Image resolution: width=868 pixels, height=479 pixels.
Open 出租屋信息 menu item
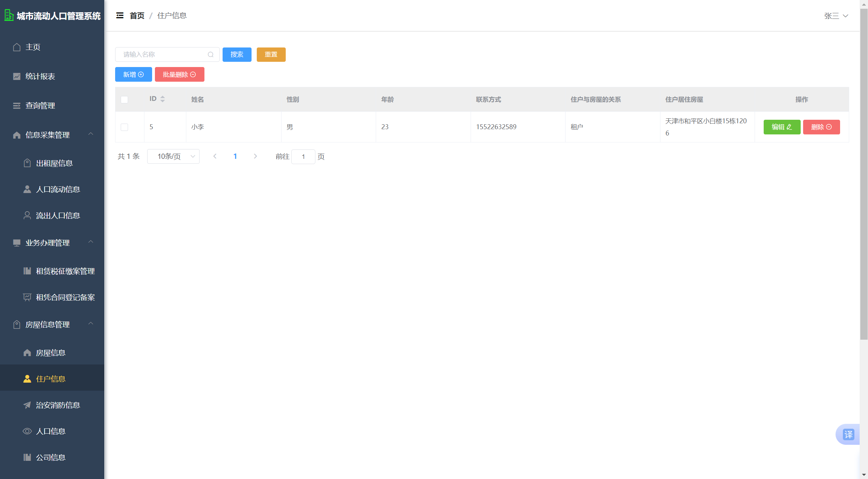[52, 163]
